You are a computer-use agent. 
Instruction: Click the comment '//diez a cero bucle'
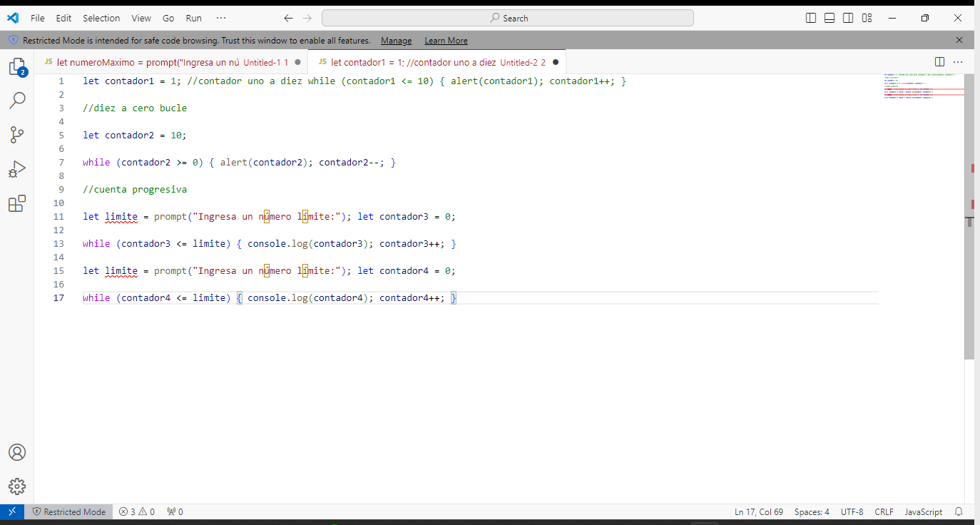(135, 108)
